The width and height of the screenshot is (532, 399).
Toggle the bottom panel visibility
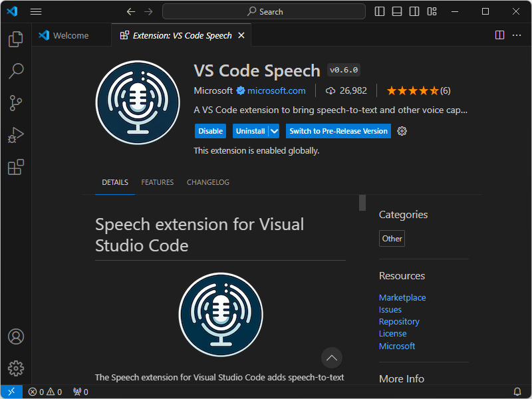coord(397,11)
